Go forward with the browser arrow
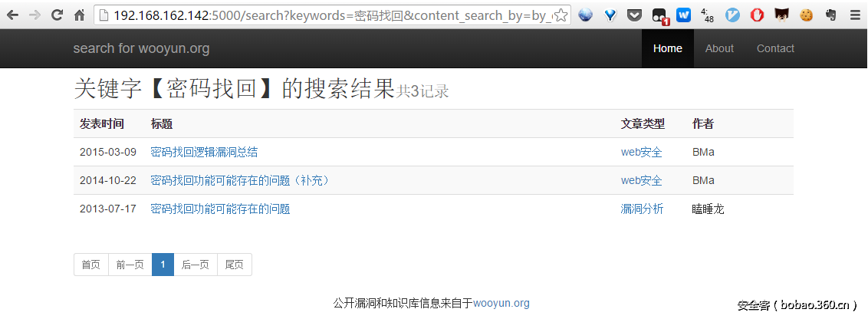Viewport: 868px width, 319px height. 35,15
